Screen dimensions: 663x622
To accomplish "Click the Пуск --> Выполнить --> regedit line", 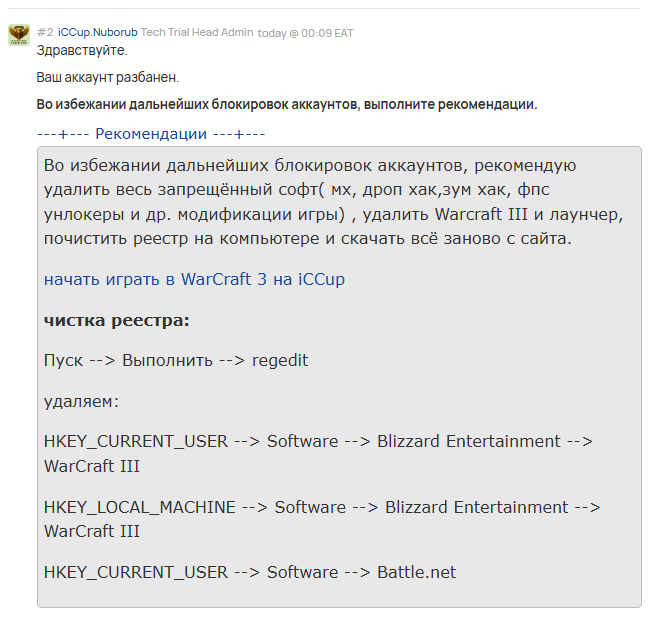I will 176,361.
